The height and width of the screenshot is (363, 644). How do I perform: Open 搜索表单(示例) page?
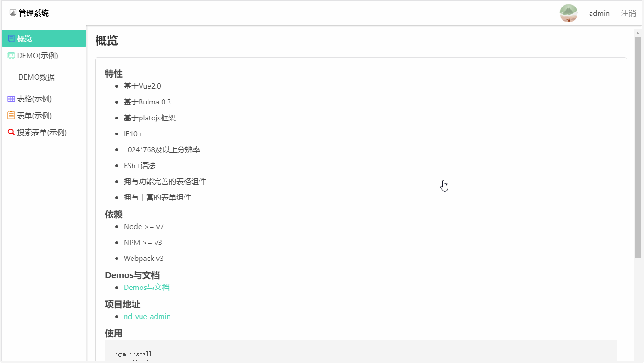[44, 132]
